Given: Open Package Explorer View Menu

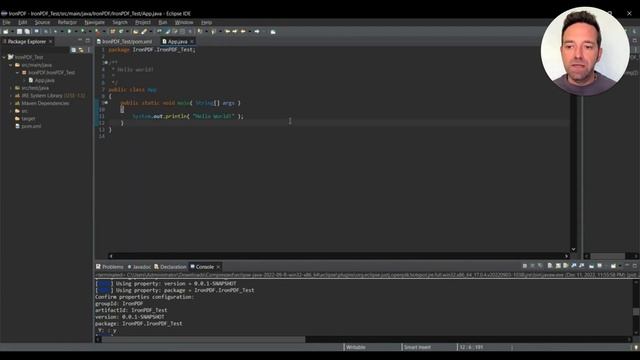Looking at the screenshot, I should point(89,50).
